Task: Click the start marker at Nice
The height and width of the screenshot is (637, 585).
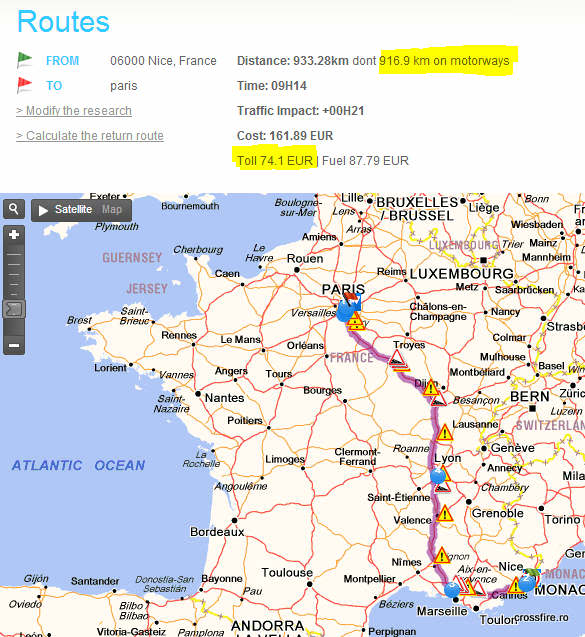Action: click(x=527, y=582)
